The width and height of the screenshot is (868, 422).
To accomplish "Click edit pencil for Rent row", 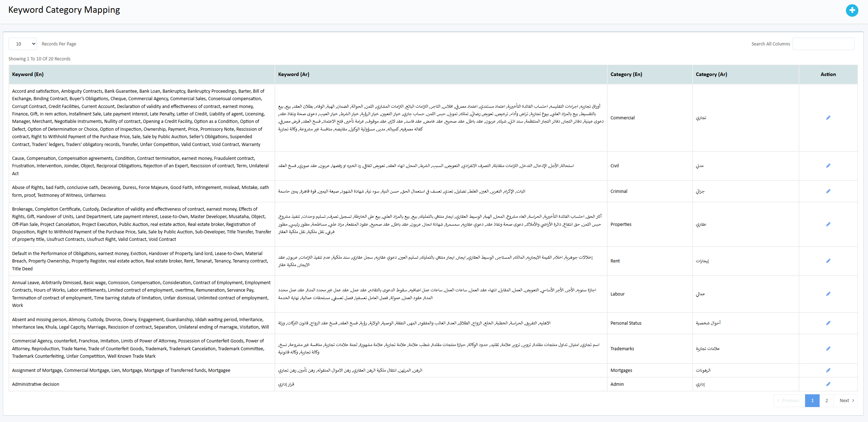I will coord(828,261).
